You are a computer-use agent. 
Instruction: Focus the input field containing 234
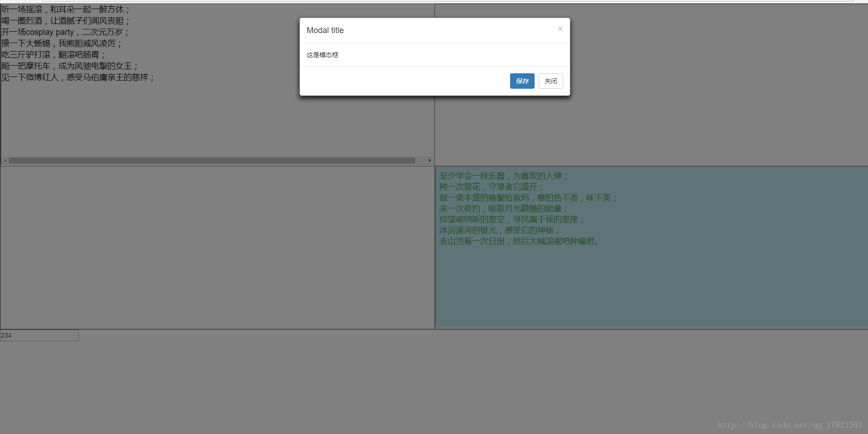pyautogui.click(x=39, y=335)
